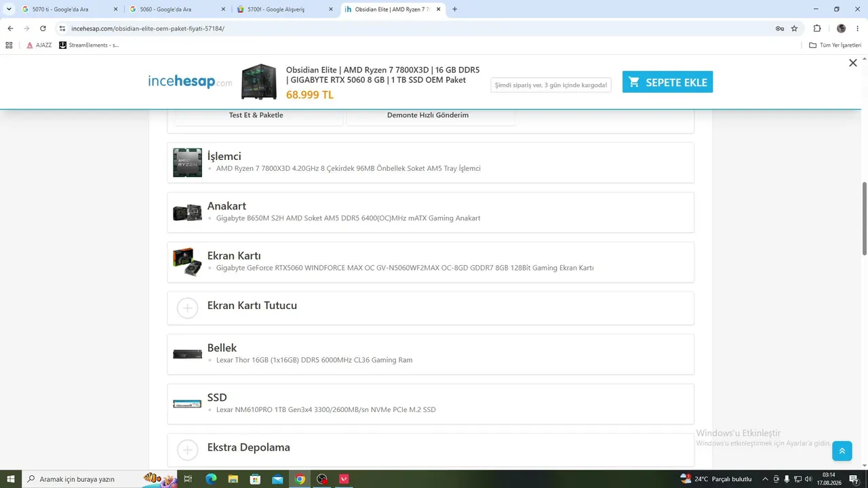The image size is (868, 488).
Task: Click the AMD Ryzen processor thumbnail
Action: [x=187, y=163]
